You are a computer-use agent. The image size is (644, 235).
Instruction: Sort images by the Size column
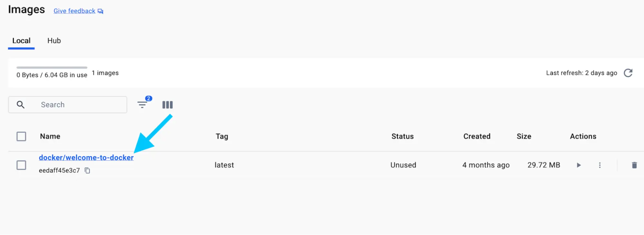tap(524, 136)
